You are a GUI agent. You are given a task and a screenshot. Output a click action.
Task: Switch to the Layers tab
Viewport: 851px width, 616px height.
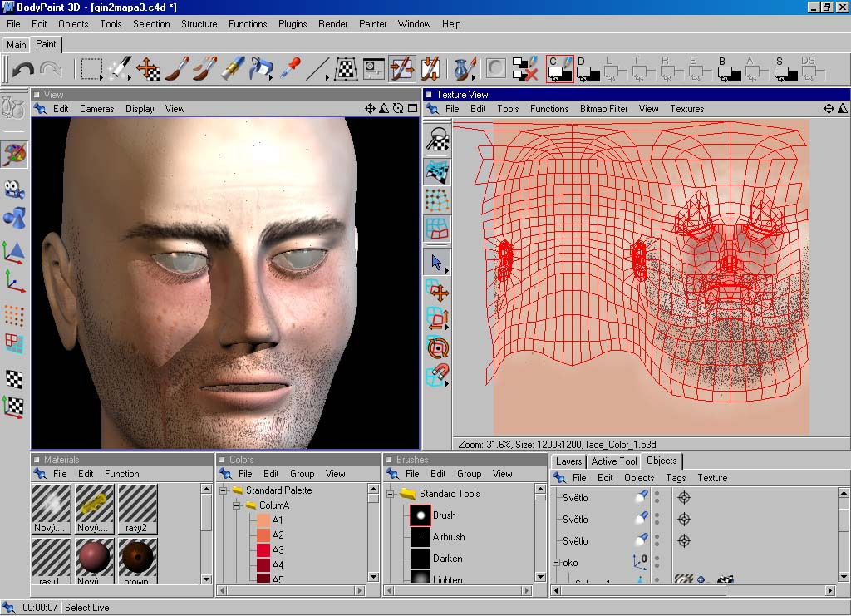pos(568,461)
